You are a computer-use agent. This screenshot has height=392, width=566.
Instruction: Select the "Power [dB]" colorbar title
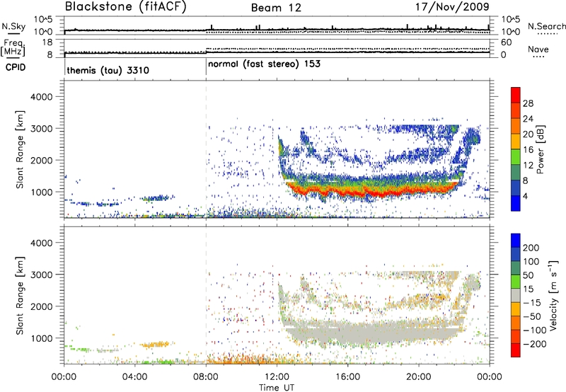click(x=540, y=149)
